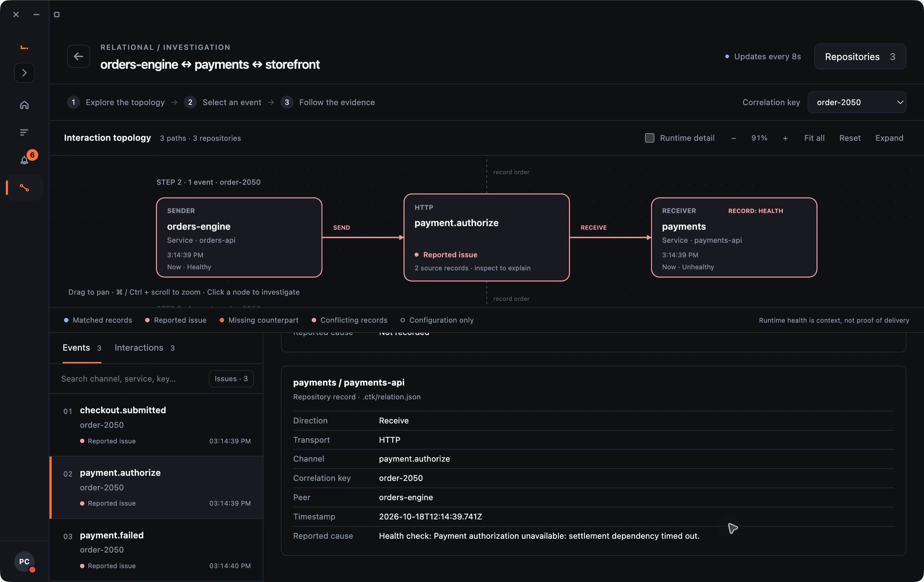Open notifications bell with 6 badge
This screenshot has height=582, width=924.
coord(25,159)
